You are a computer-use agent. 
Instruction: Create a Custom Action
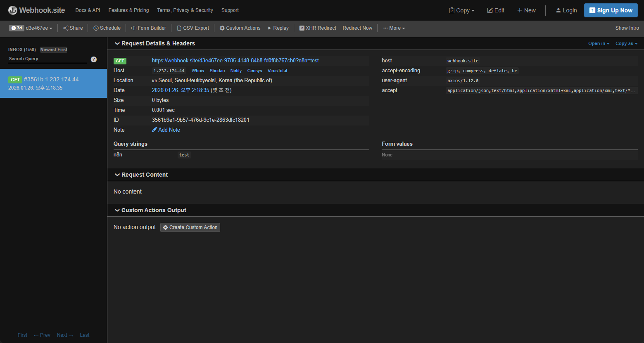(x=190, y=227)
